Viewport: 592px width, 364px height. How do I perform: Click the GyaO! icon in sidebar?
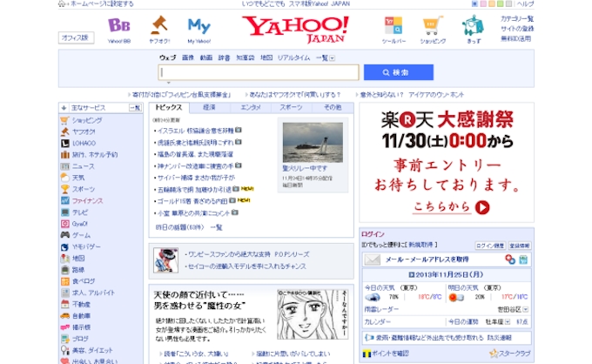[x=65, y=224]
